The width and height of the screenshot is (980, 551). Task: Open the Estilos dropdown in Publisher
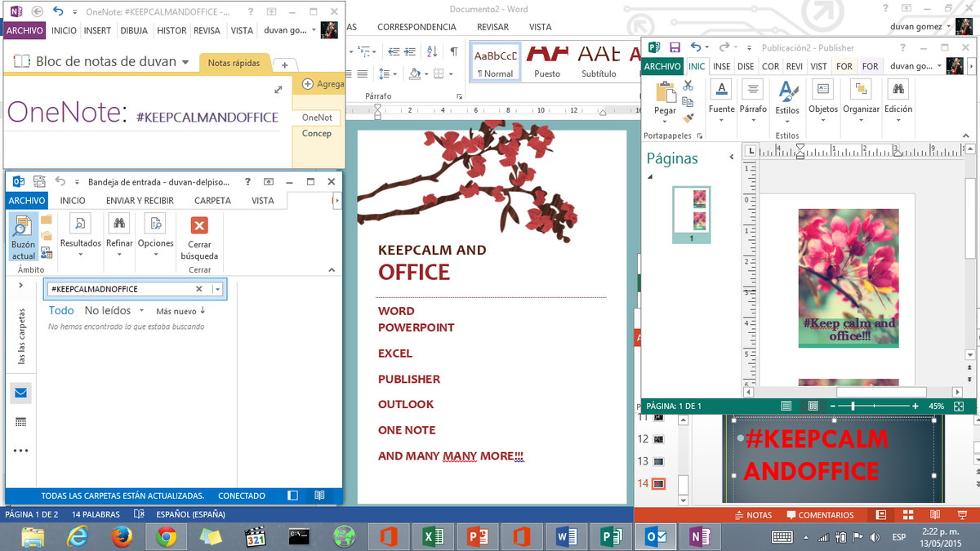[787, 101]
